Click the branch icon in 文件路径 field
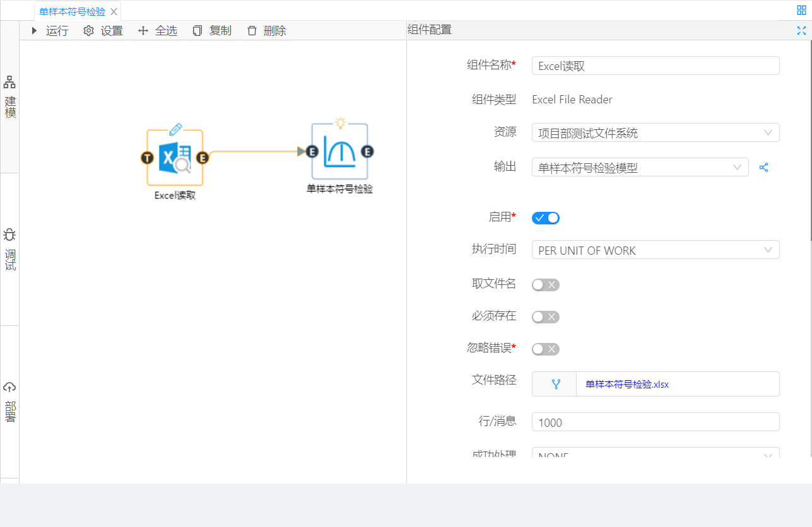Viewport: 812px width, 527px height. point(555,384)
